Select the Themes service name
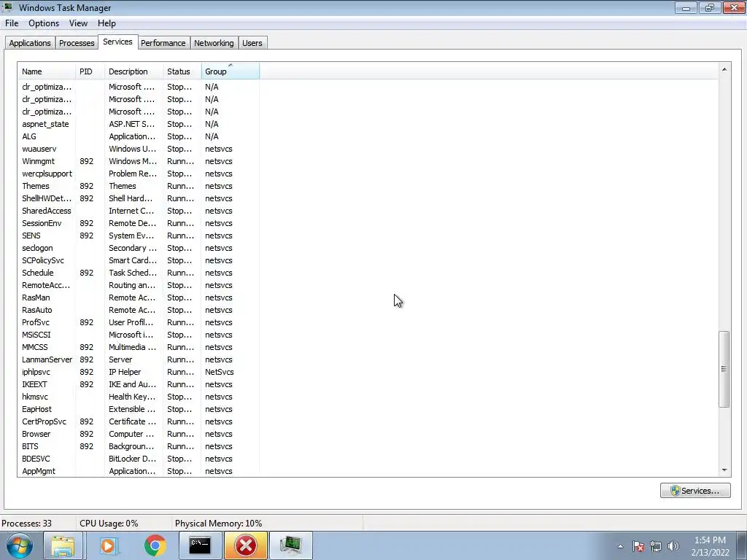The image size is (747, 560). [35, 186]
